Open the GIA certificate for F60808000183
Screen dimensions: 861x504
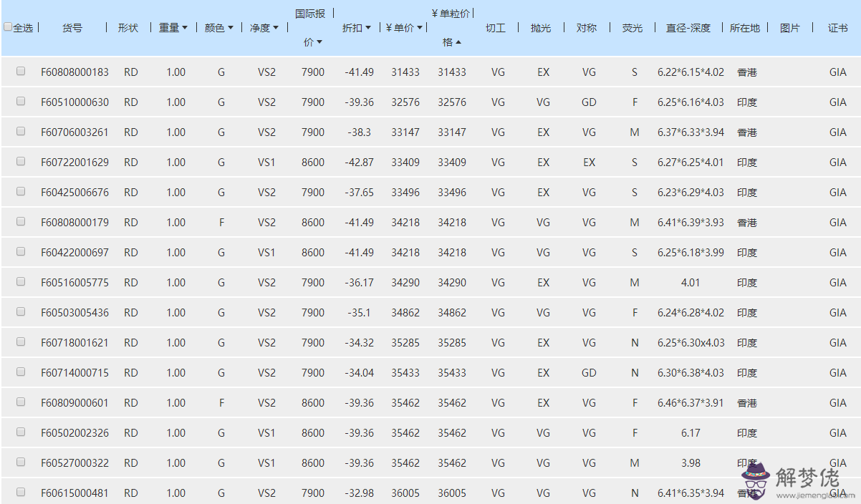[x=838, y=72]
